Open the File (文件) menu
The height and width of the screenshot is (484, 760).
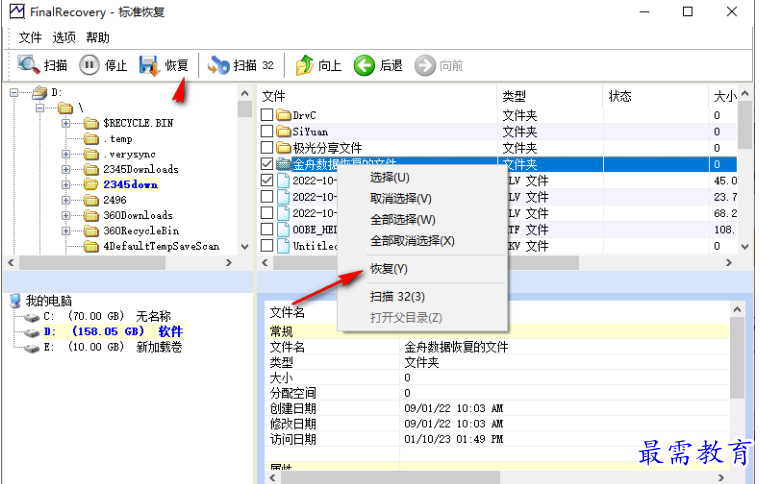click(30, 37)
